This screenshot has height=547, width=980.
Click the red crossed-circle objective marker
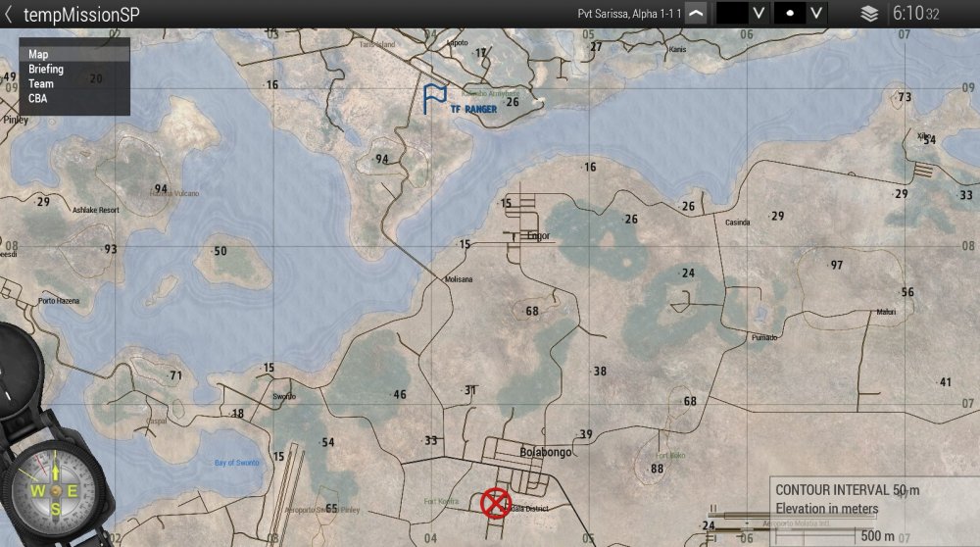(496, 503)
